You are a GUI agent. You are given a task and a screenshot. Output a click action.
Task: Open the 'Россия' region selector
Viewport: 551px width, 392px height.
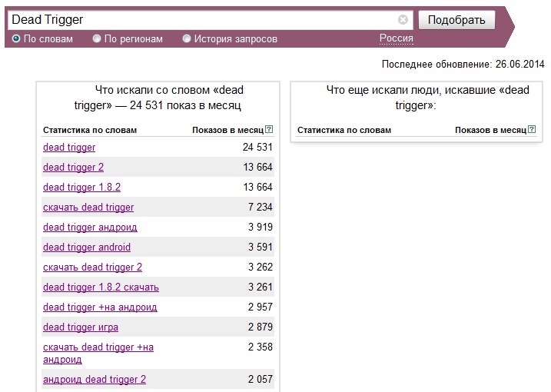[x=397, y=38]
